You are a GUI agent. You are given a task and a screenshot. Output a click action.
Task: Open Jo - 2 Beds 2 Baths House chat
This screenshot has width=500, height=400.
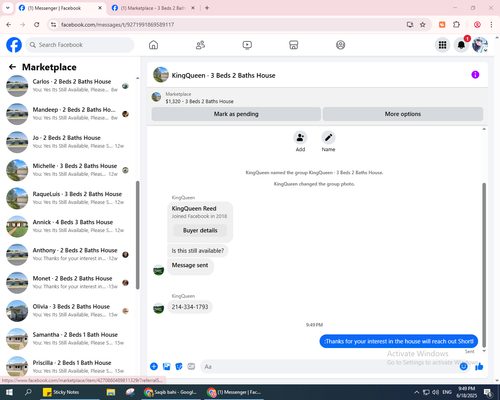[68, 142]
